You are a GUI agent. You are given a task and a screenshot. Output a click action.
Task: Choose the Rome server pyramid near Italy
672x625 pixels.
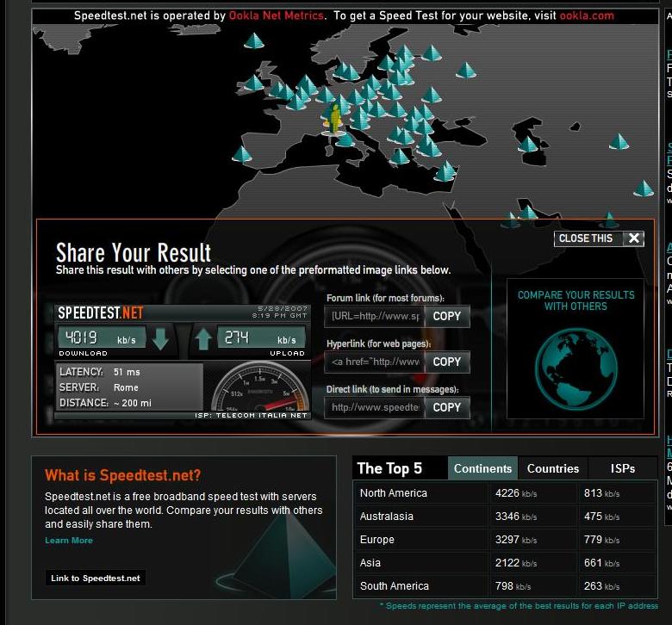pos(345,140)
